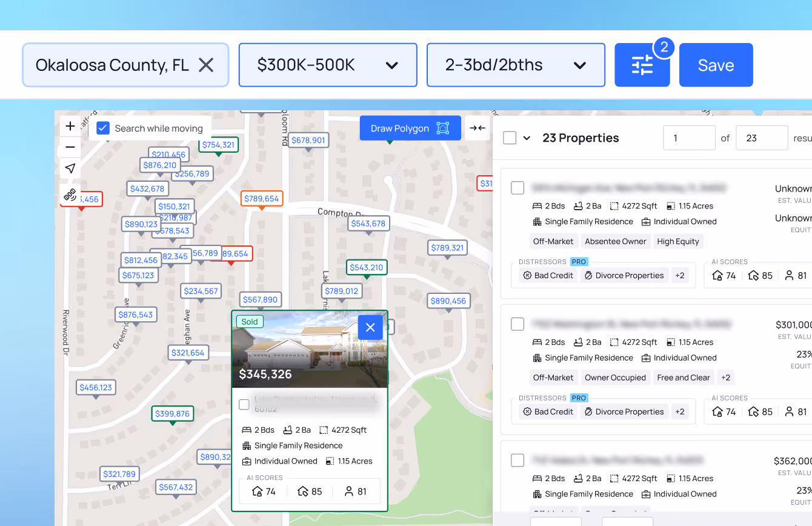
Task: Select the $456,123 map marker
Action: (96, 388)
